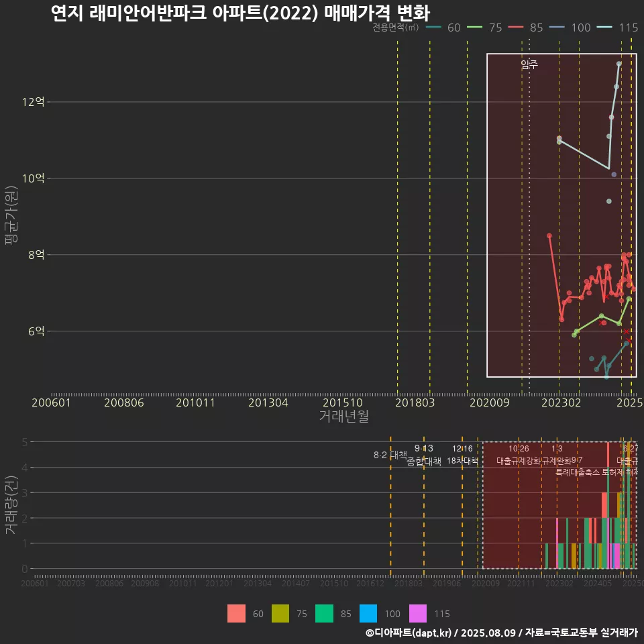The image size is (644, 644).
Task: Click the 12억 y-axis tick label
Action: (34, 102)
